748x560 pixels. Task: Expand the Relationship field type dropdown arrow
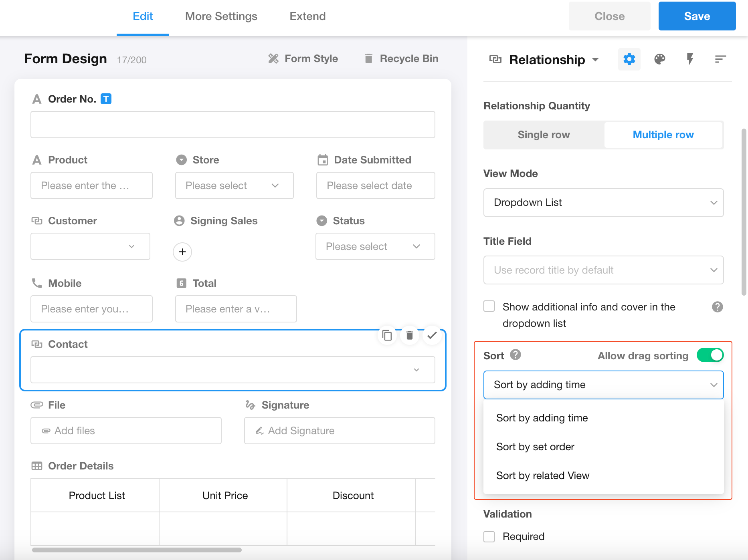pos(595,60)
